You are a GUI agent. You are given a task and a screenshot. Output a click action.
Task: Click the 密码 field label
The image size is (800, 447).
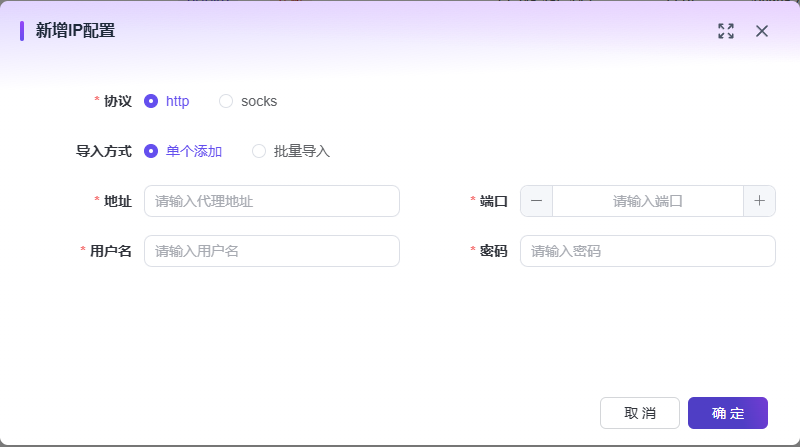pos(494,251)
